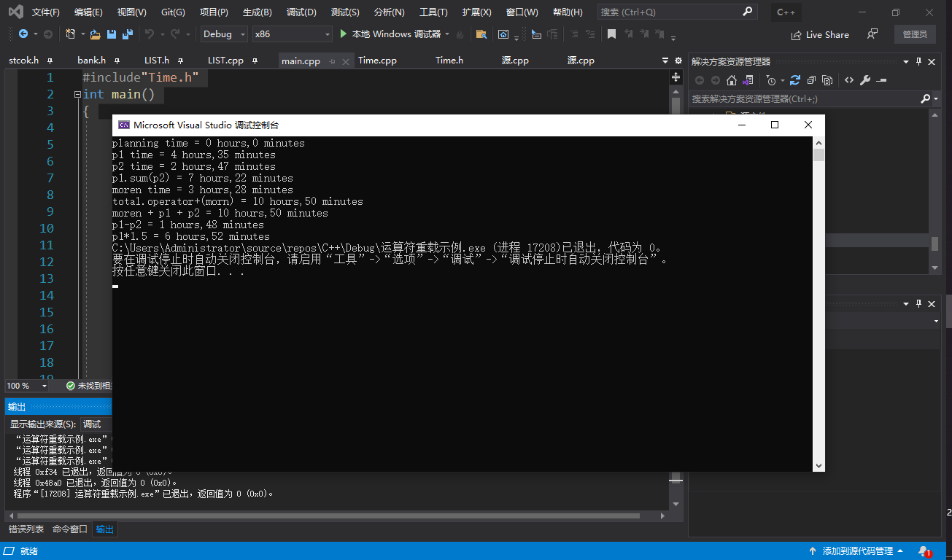Image resolution: width=952 pixels, height=560 pixels.
Task: Open the 工具(T) menu
Action: (433, 12)
